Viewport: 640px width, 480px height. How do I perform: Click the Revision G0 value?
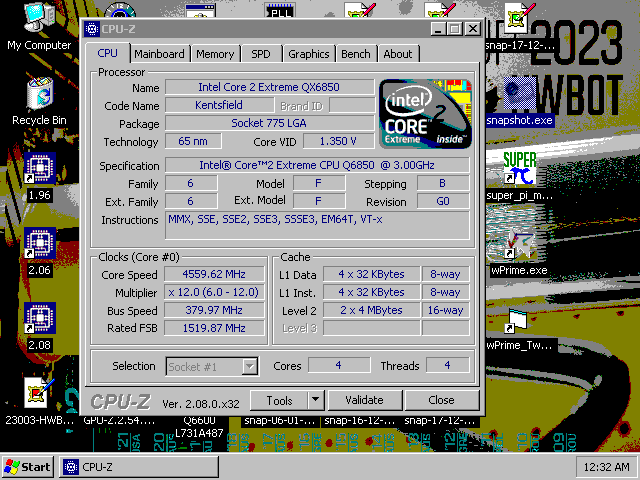click(443, 201)
